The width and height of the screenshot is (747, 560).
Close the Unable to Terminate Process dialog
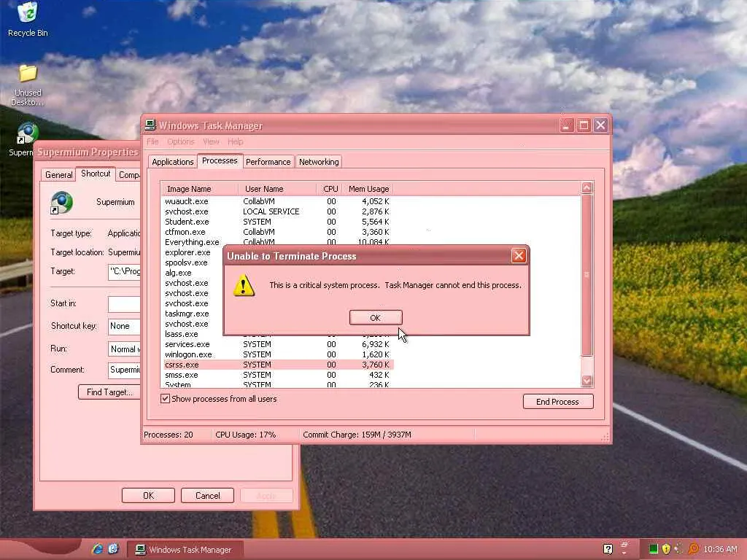[519, 256]
